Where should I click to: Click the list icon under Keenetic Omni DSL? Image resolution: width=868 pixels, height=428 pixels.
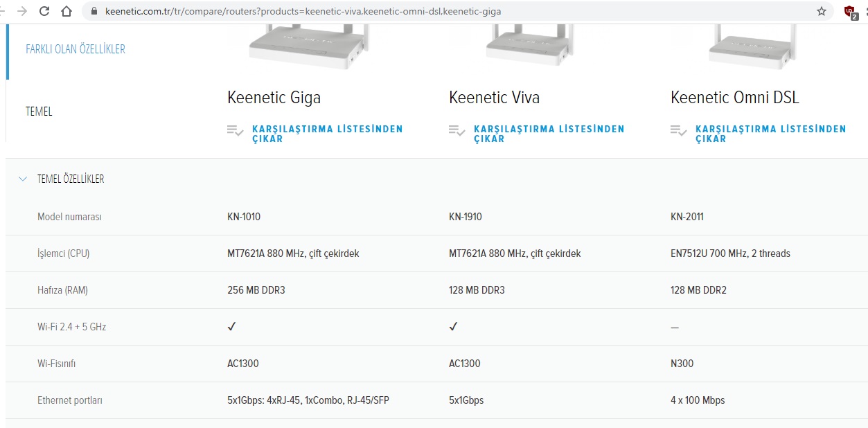point(679,130)
